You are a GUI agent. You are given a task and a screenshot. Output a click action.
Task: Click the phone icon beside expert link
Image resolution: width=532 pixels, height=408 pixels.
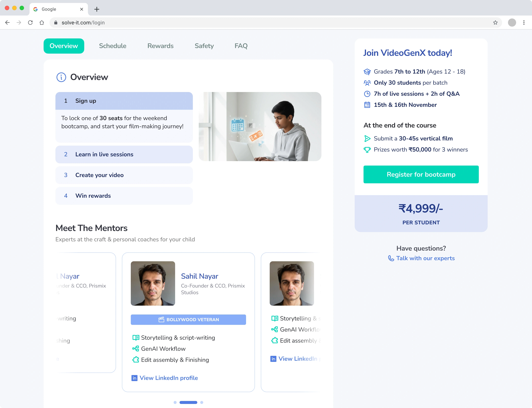391,258
